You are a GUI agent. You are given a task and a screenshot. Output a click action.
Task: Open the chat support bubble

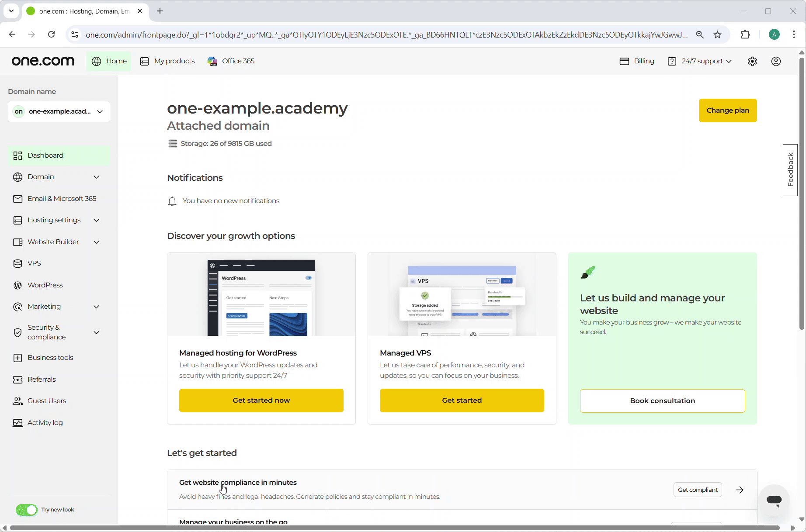pos(774,500)
